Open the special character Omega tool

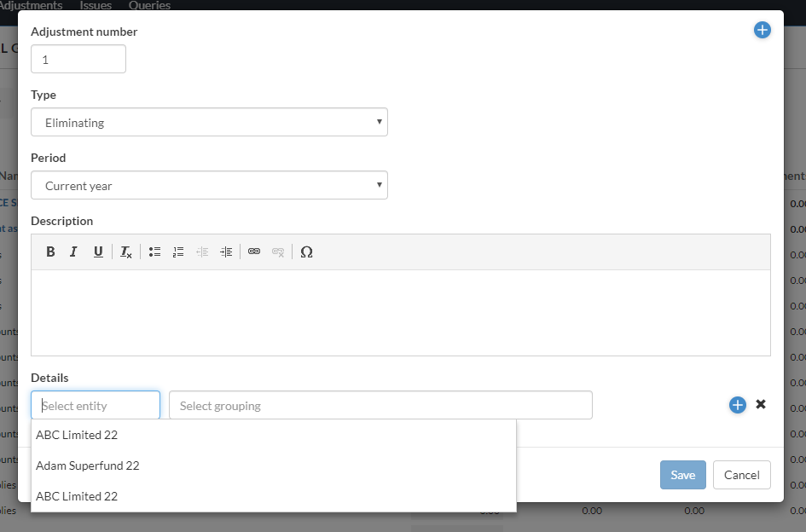tap(307, 252)
